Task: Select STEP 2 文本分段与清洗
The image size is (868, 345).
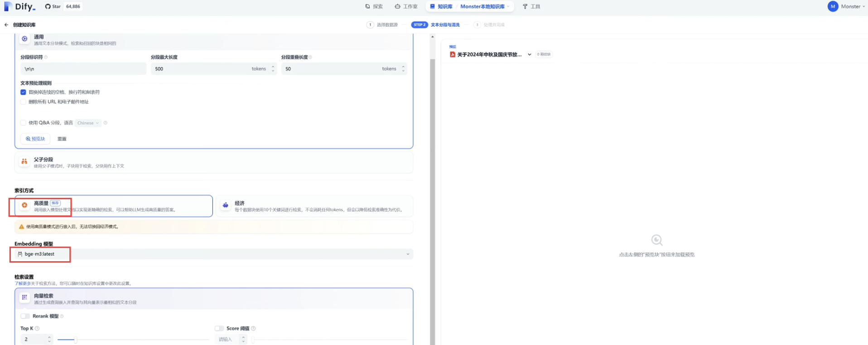Action: pyautogui.click(x=435, y=25)
